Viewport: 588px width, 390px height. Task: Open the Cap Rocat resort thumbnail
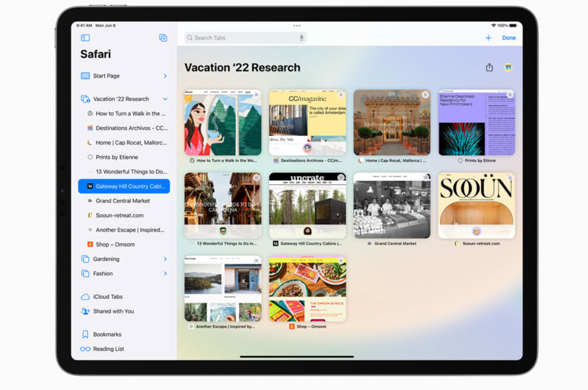(x=392, y=122)
